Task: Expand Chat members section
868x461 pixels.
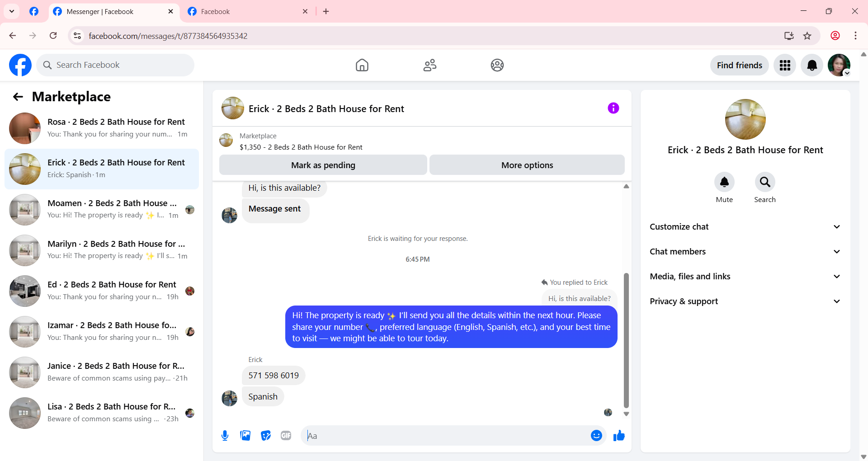Action: [x=745, y=252]
